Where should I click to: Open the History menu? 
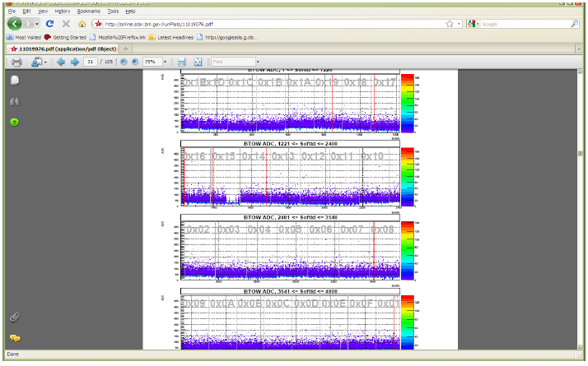63,12
